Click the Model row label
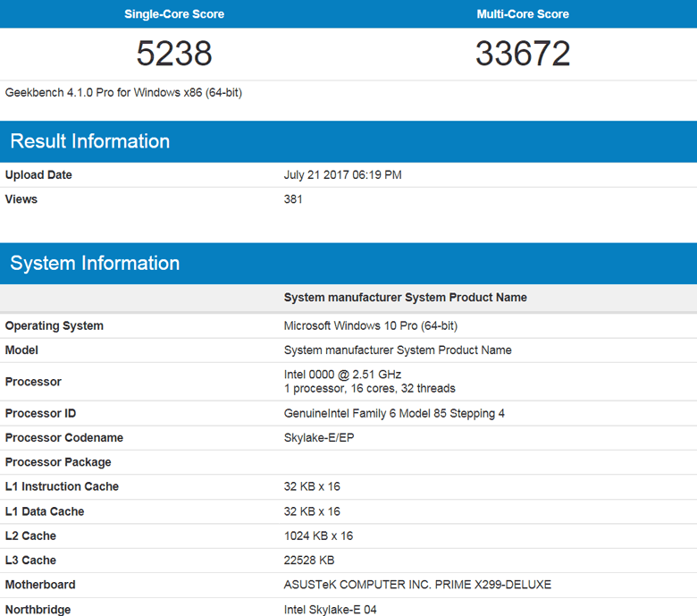The image size is (697, 616). [x=21, y=350]
